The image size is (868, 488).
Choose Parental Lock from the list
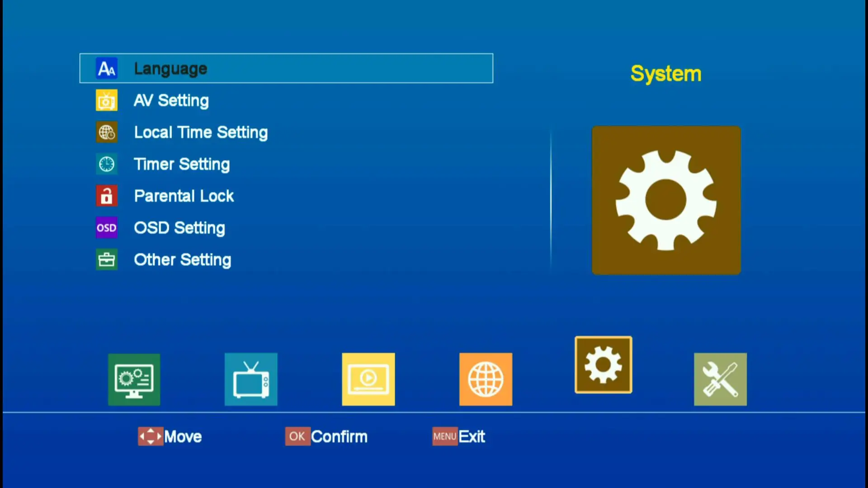184,196
